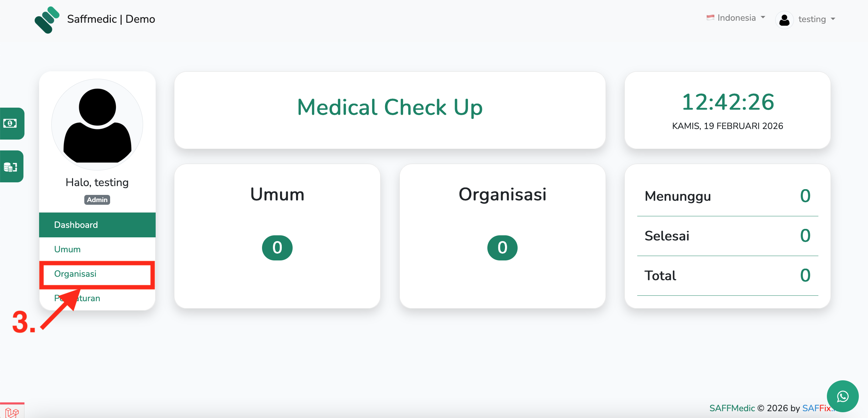868x418 pixels.
Task: Click the Admin role badge
Action: pyautogui.click(x=97, y=200)
